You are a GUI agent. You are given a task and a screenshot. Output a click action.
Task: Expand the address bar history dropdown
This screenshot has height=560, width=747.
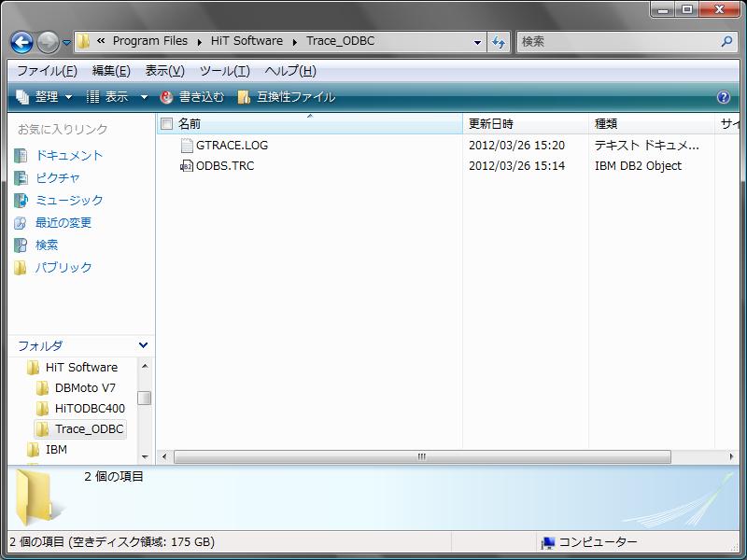tap(477, 42)
